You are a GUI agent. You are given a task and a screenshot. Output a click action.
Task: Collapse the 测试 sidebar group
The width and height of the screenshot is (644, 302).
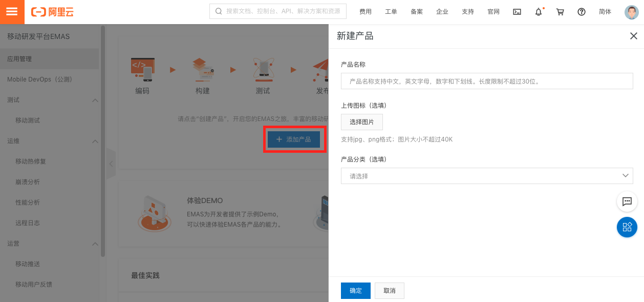pos(95,100)
